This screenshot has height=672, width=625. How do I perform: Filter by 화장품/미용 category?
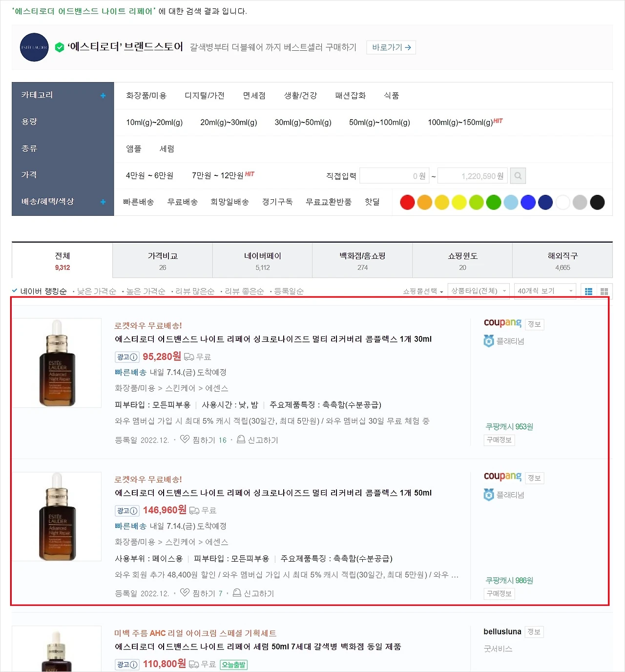click(146, 96)
